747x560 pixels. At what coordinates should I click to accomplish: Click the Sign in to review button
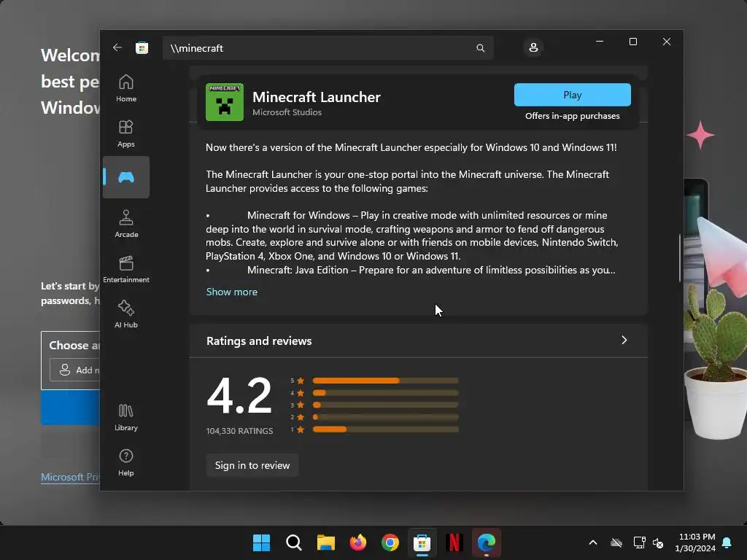(252, 465)
